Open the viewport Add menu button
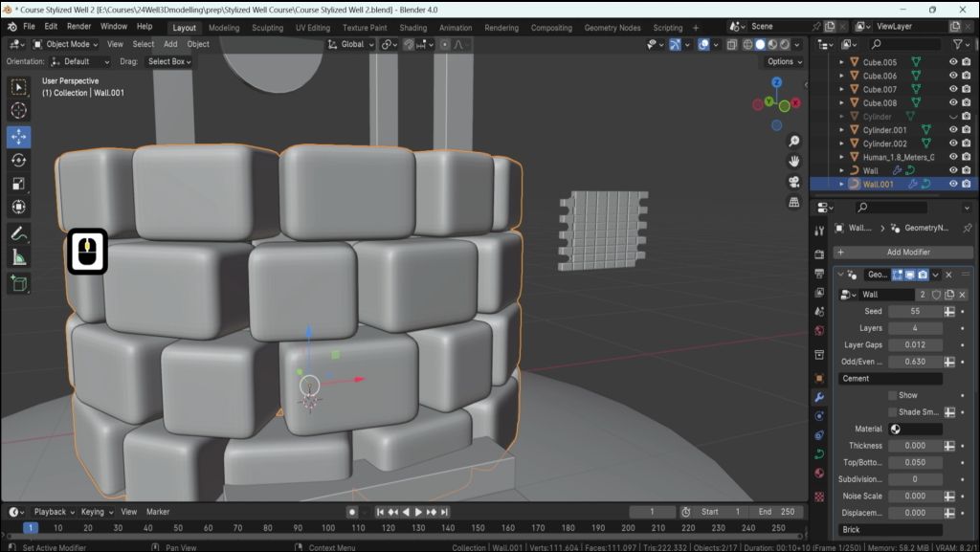The image size is (980, 552). [170, 44]
